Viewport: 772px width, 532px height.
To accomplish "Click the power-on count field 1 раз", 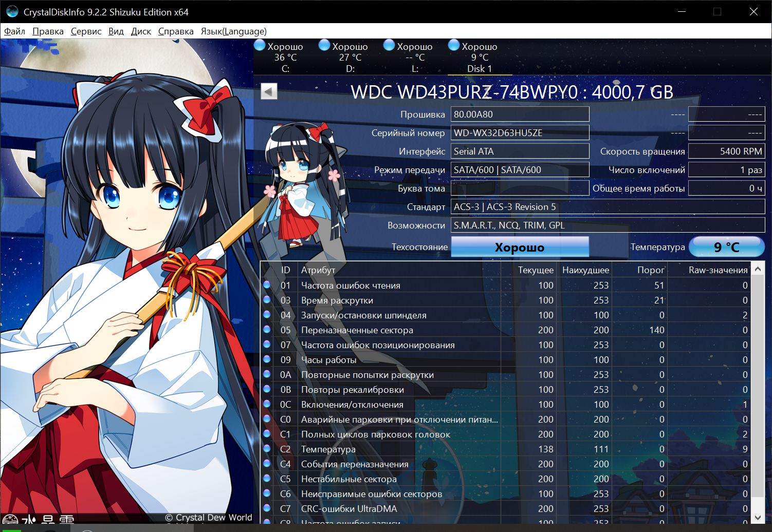I will [x=726, y=169].
